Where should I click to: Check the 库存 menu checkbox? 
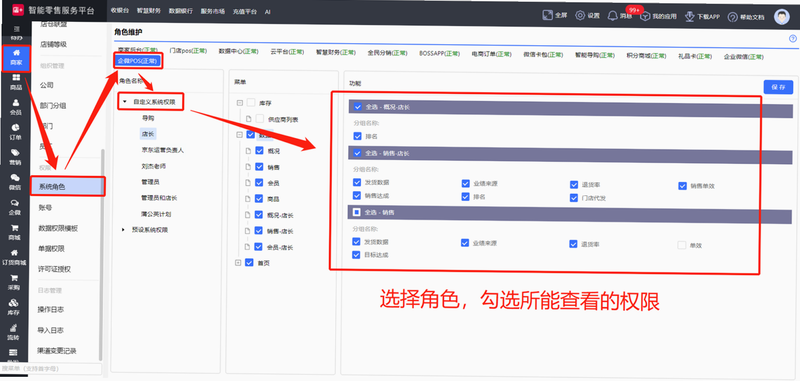coord(251,103)
